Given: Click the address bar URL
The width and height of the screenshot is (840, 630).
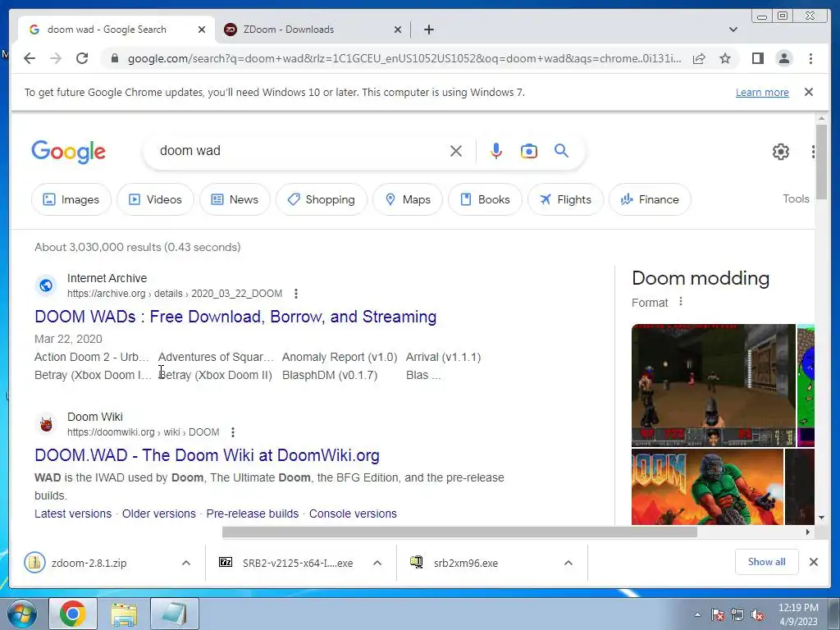Looking at the screenshot, I should [404, 58].
